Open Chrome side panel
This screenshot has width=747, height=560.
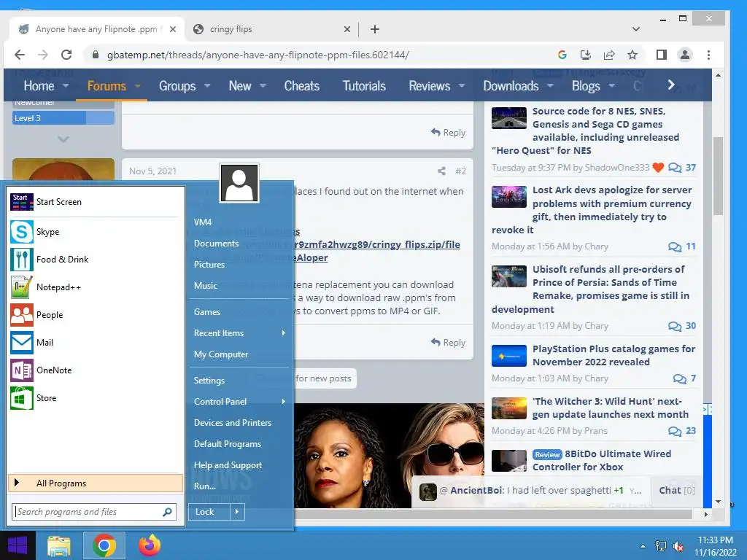click(x=661, y=55)
